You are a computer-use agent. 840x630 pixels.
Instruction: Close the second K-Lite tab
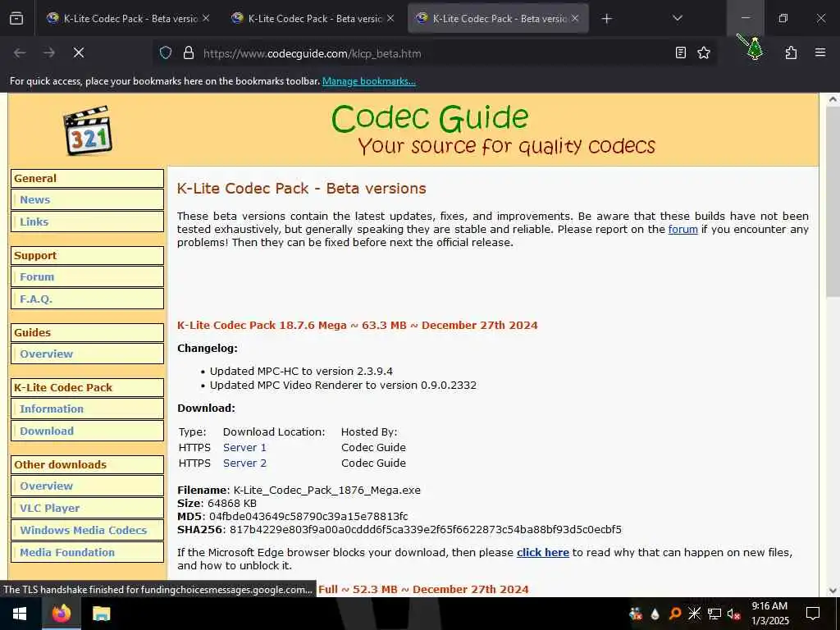(x=390, y=18)
